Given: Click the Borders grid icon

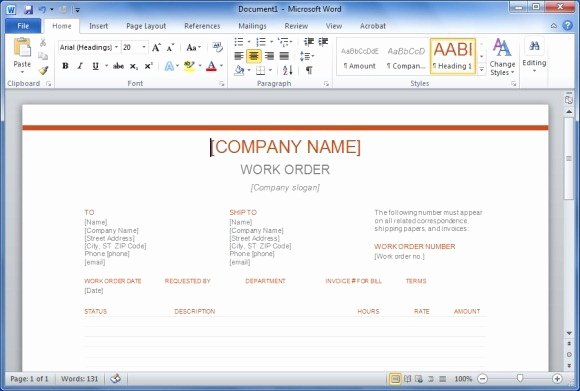Looking at the screenshot, I should click(x=260, y=70).
